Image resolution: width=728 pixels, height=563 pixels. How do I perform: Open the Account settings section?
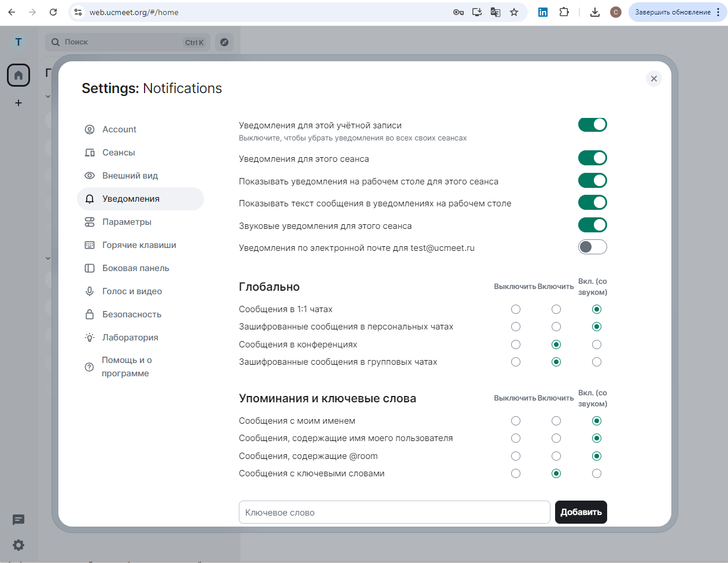[x=119, y=129]
